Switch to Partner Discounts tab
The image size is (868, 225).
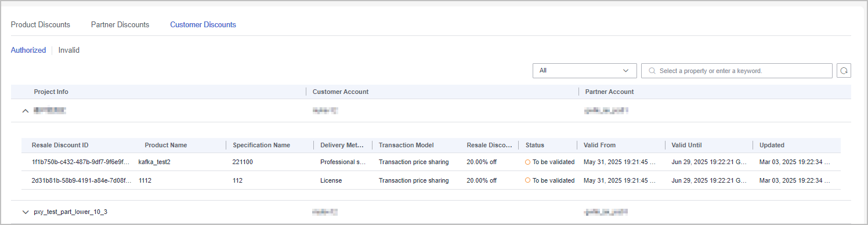pos(120,25)
